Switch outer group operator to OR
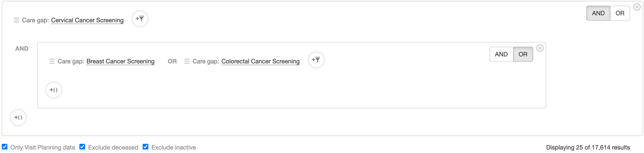Screen dimensions: 644x153 [x=620, y=13]
